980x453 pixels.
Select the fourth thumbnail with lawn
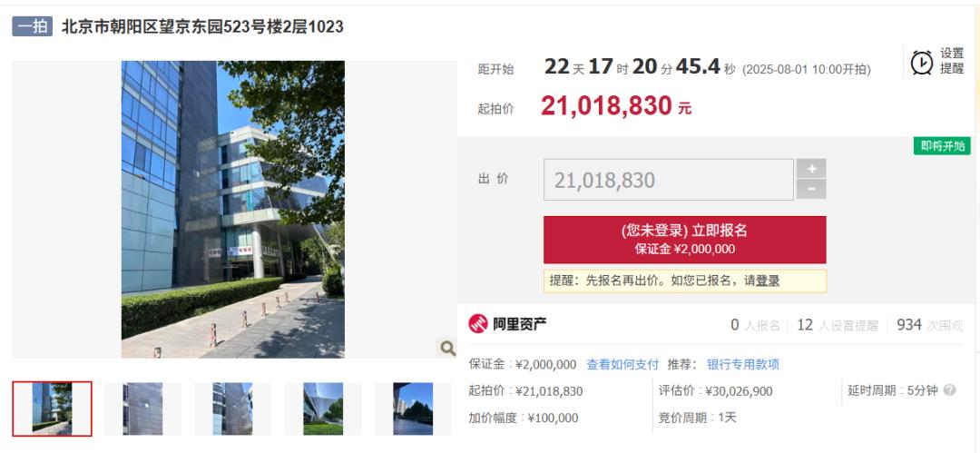tap(323, 409)
